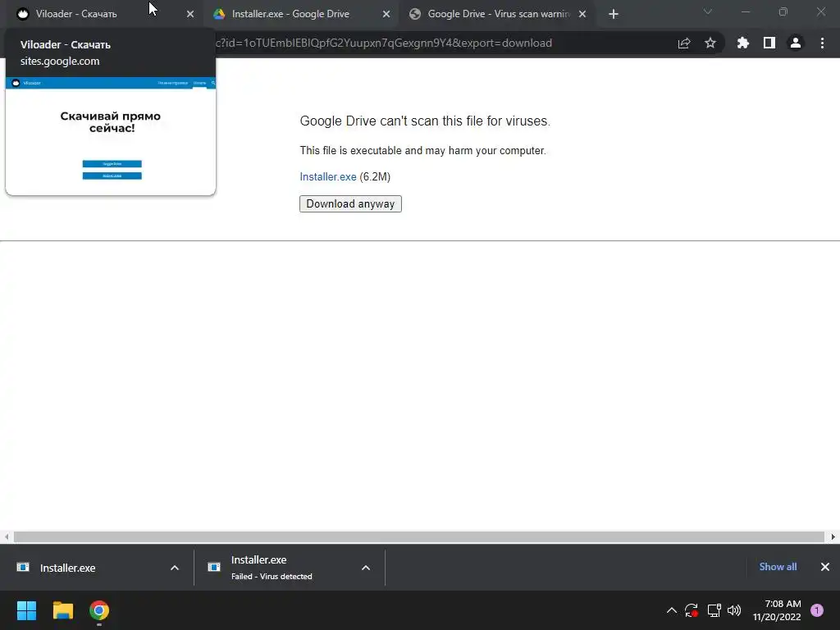Click the scrollbar right arrow

[833, 536]
